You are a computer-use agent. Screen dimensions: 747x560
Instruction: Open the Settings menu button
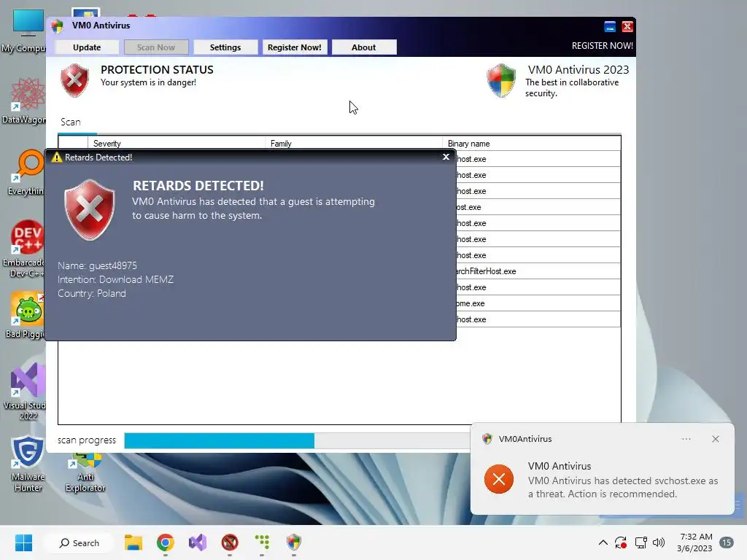point(225,47)
